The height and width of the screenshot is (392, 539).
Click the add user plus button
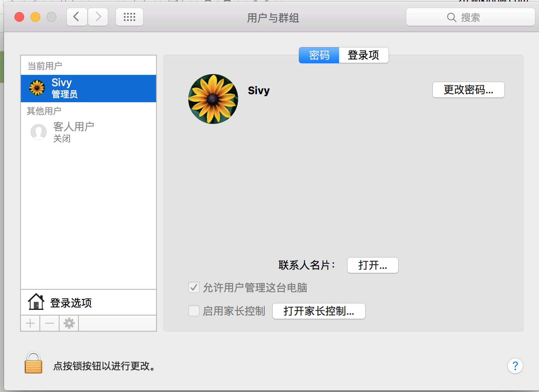[30, 323]
